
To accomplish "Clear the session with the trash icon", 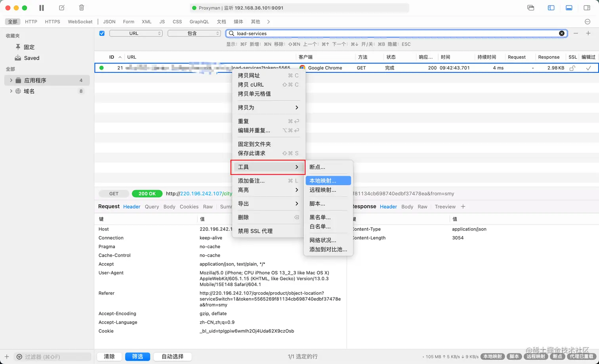I will (x=82, y=8).
